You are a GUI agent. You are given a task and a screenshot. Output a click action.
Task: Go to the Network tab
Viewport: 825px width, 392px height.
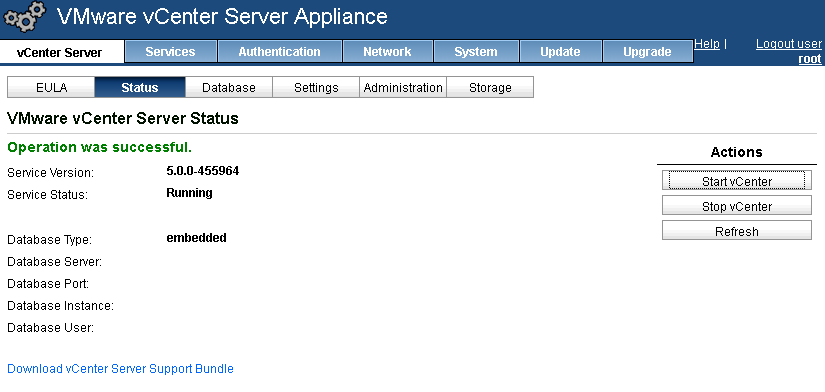tap(387, 52)
